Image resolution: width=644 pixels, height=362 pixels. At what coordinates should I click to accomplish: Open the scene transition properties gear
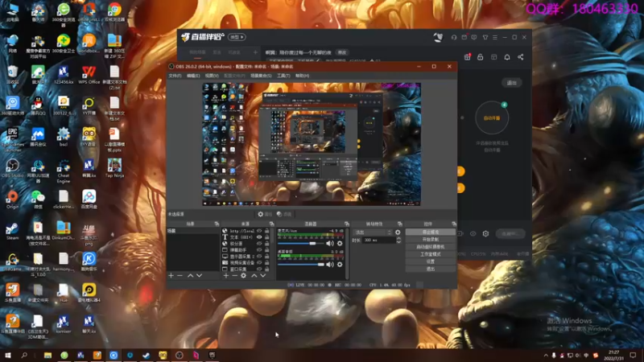pyautogui.click(x=398, y=232)
